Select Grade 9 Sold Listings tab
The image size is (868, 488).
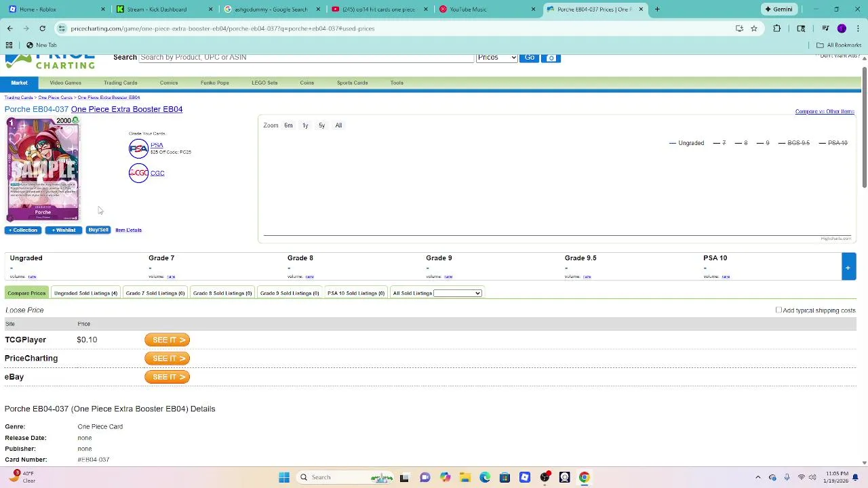[x=290, y=293]
